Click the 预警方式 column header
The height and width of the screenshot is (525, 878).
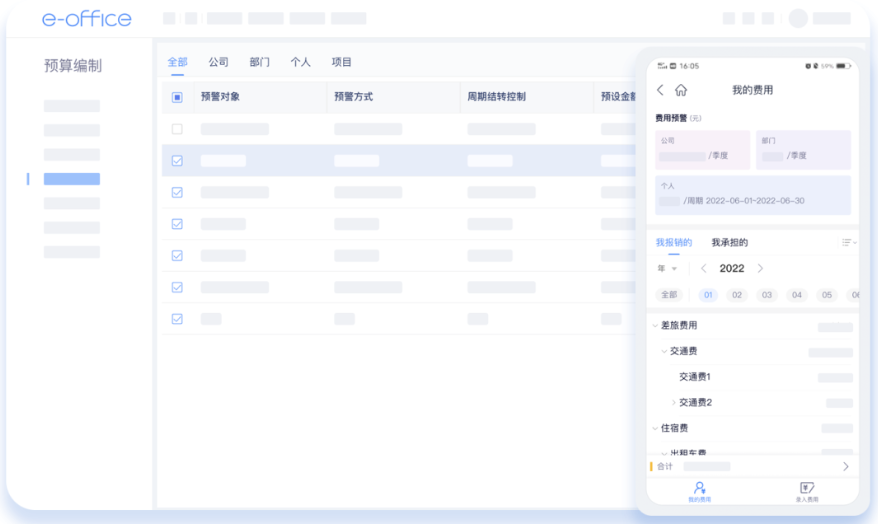coord(353,97)
